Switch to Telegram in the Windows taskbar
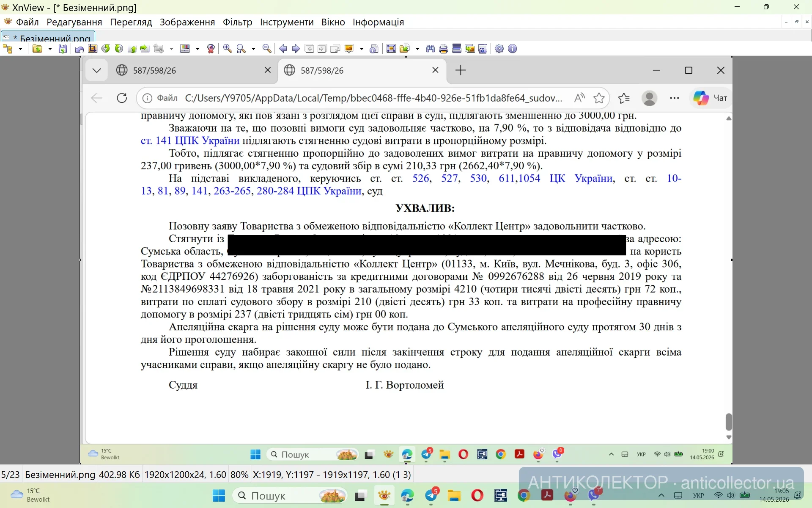 [x=431, y=495]
